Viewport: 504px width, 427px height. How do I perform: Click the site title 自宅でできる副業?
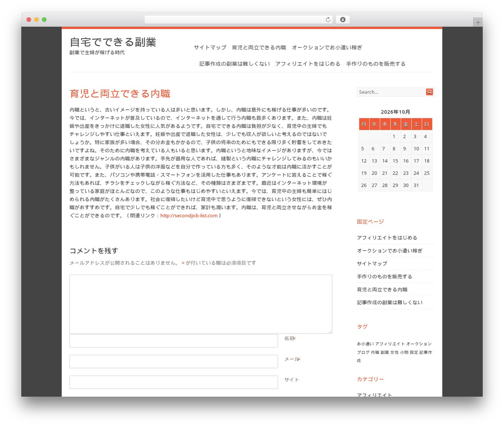(x=113, y=42)
